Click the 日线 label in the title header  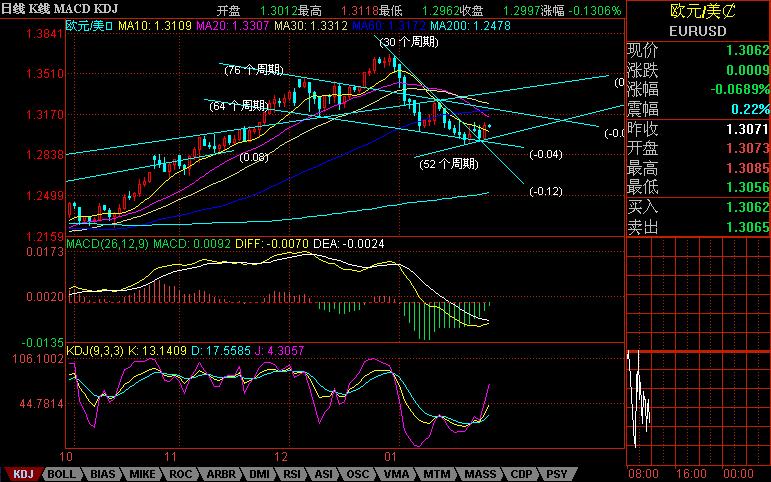(13, 9)
